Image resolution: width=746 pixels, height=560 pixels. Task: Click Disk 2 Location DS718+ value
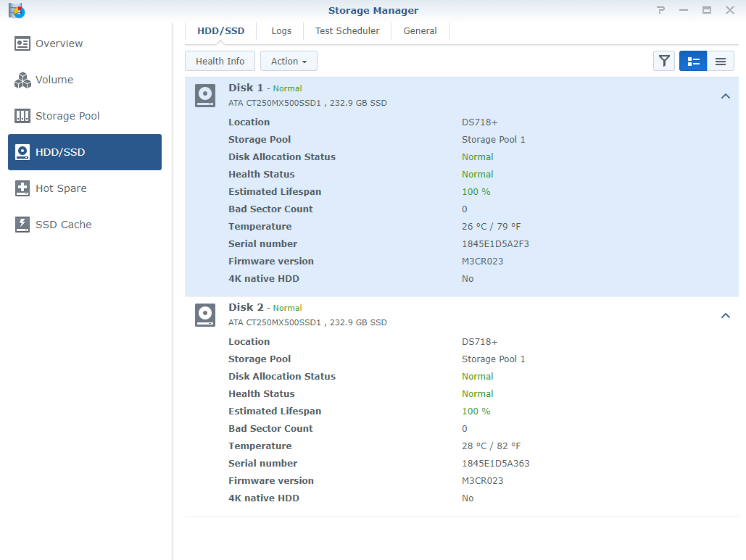[x=480, y=342]
